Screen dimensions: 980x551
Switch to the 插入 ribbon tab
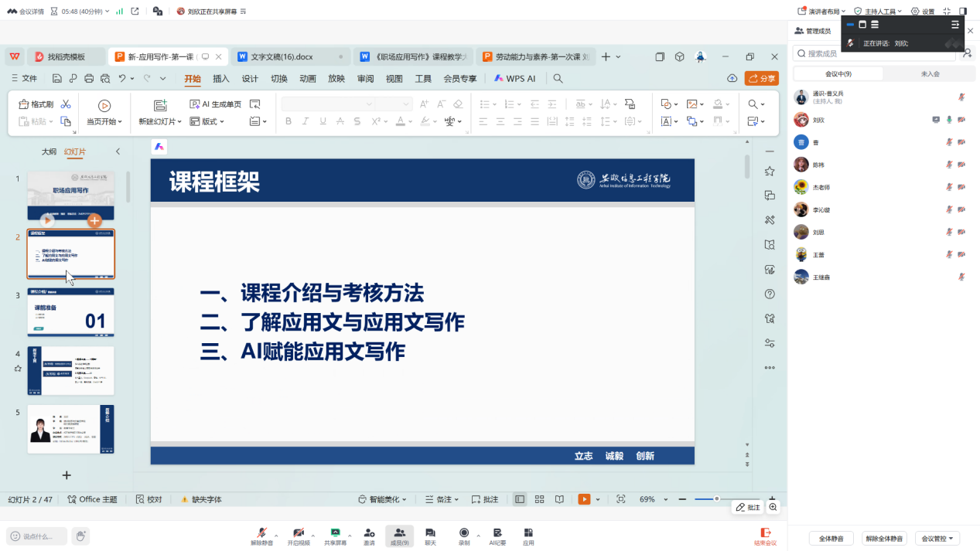[221, 78]
